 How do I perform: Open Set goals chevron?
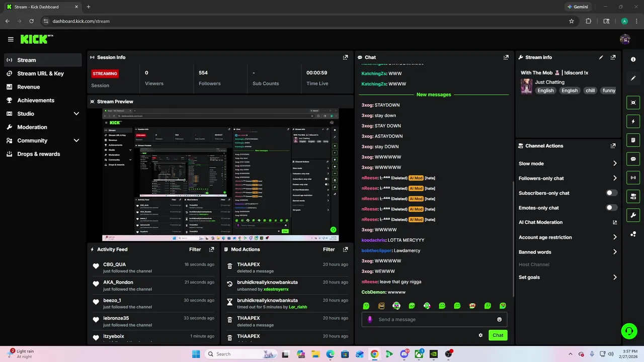click(615, 277)
